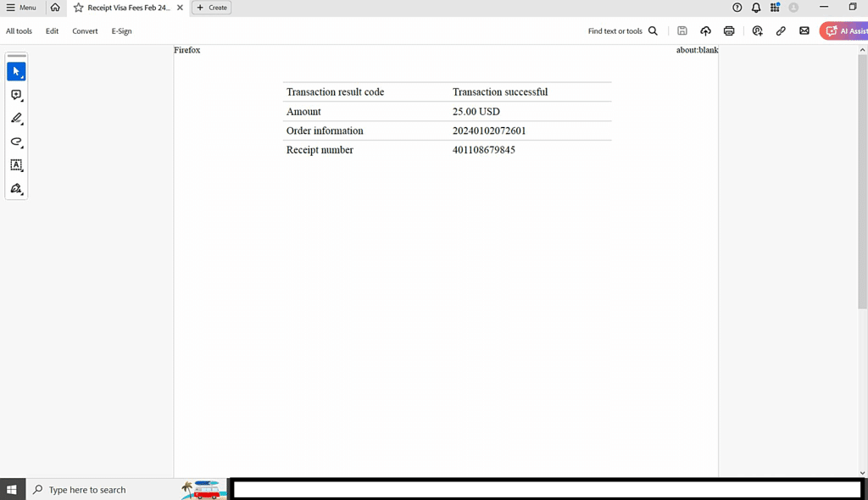
Task: Star the Receipt Visa Fees document
Action: tap(79, 8)
